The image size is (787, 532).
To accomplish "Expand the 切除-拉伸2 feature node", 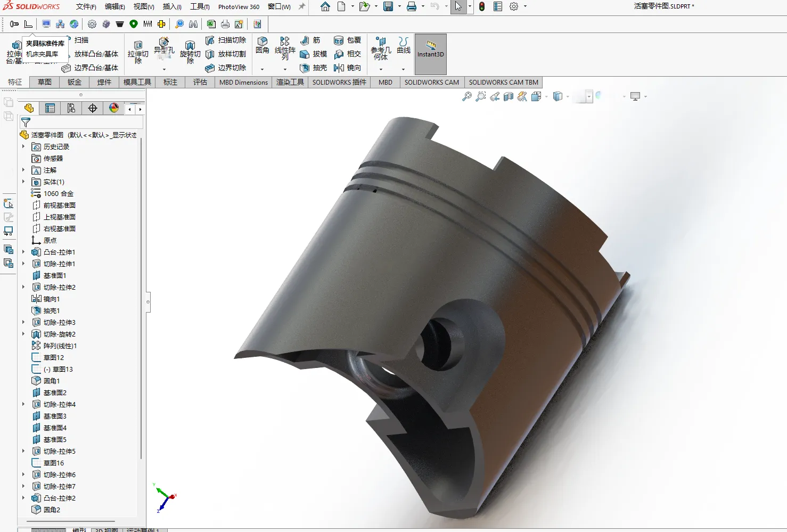I will 23,287.
